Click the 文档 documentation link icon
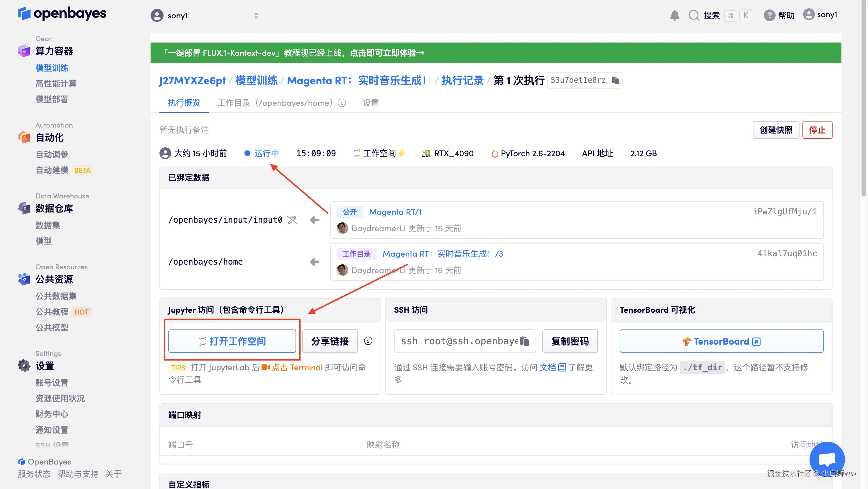The height and width of the screenshot is (489, 868). (562, 367)
